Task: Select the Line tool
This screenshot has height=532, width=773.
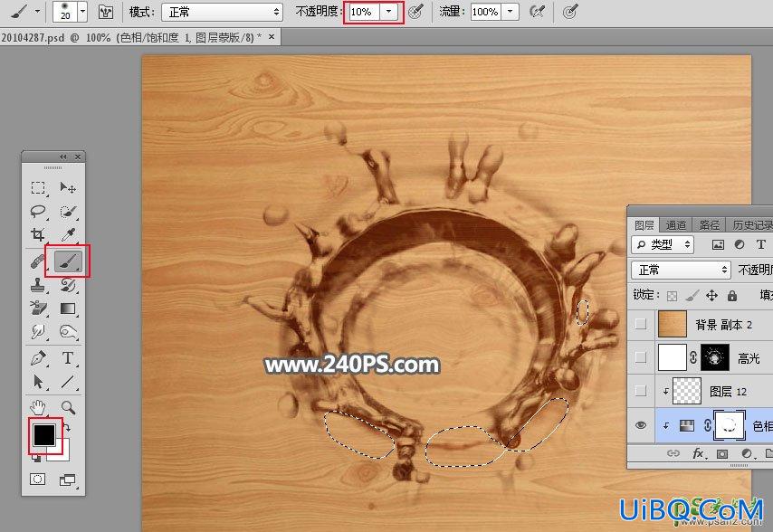Action: 68,382
